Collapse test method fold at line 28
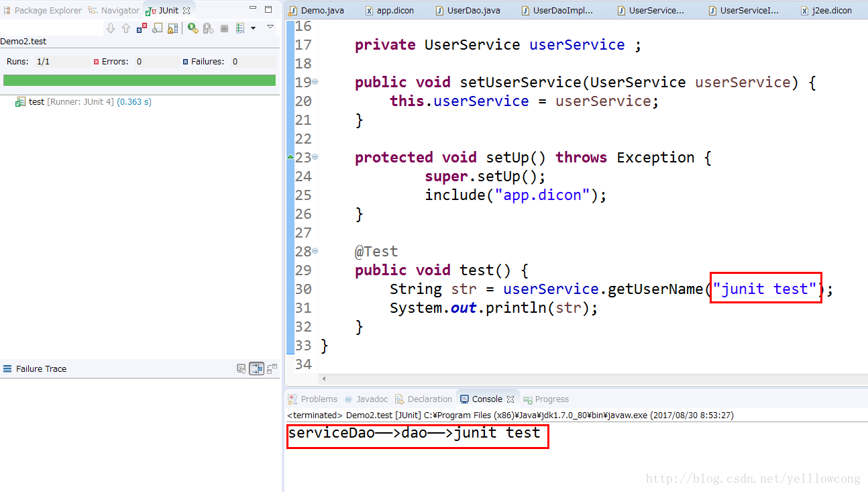The height and width of the screenshot is (492, 868). 315,251
